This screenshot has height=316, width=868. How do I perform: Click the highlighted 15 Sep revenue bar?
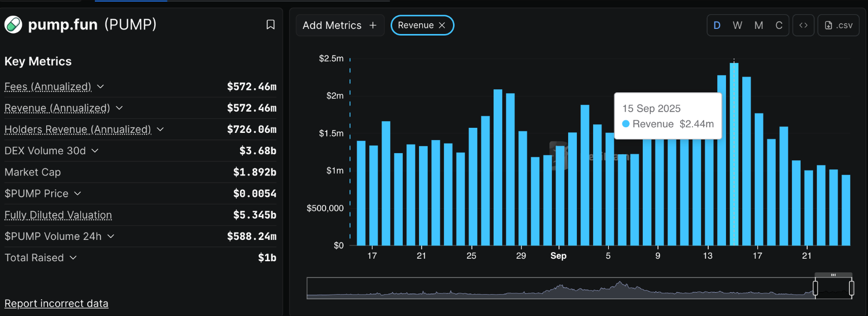click(x=734, y=154)
